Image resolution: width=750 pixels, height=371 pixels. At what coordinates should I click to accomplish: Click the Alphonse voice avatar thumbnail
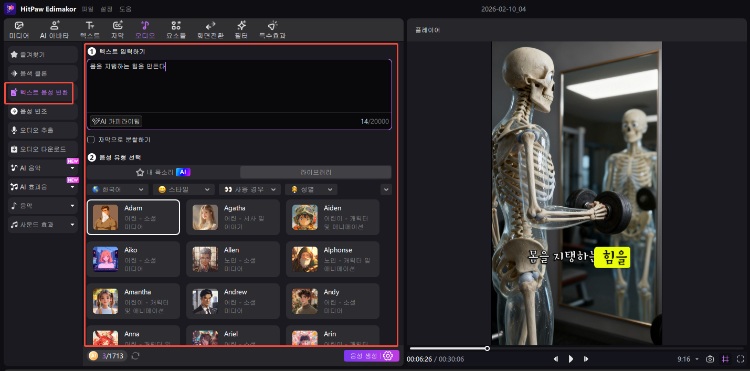click(x=305, y=259)
